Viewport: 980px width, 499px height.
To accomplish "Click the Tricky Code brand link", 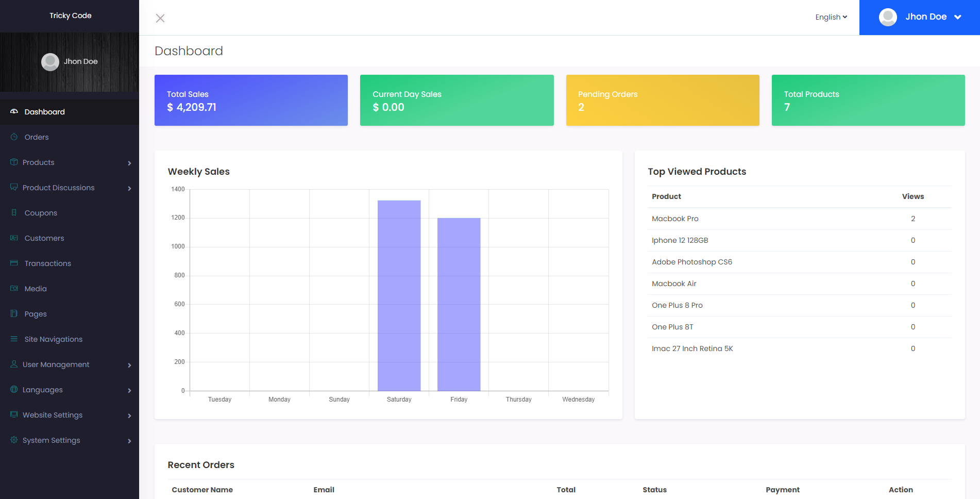I will 70,15.
